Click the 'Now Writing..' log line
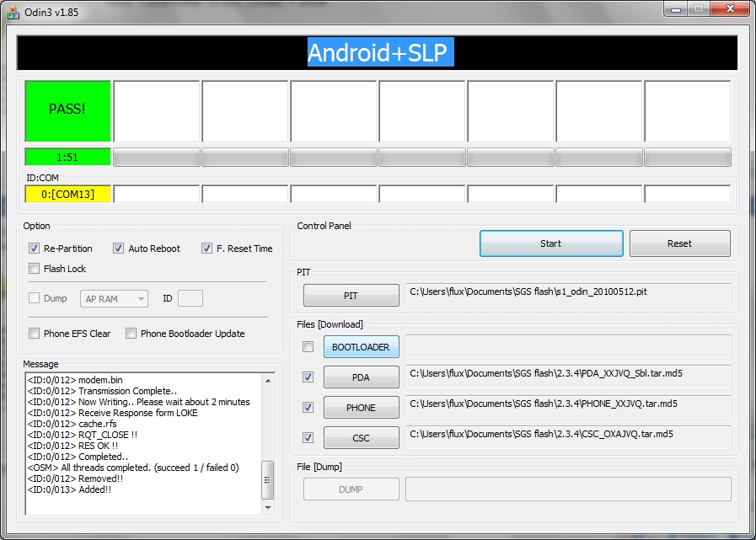 (x=139, y=402)
